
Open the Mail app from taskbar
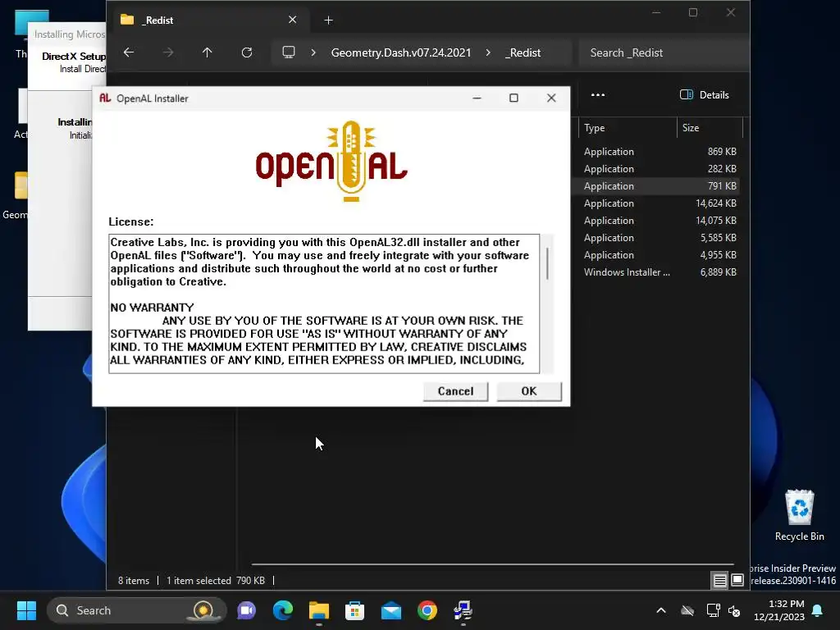tap(391, 610)
